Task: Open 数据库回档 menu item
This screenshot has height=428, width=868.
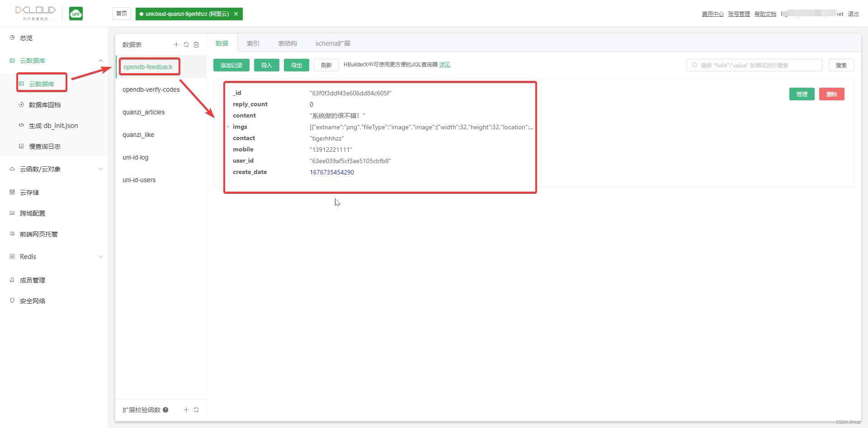Action: 54,104
